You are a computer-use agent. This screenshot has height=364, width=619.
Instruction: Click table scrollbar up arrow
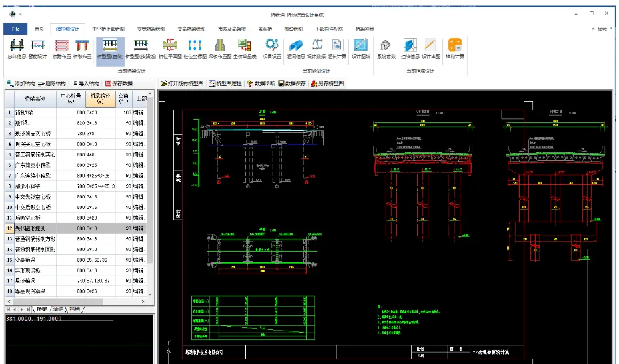(x=150, y=94)
